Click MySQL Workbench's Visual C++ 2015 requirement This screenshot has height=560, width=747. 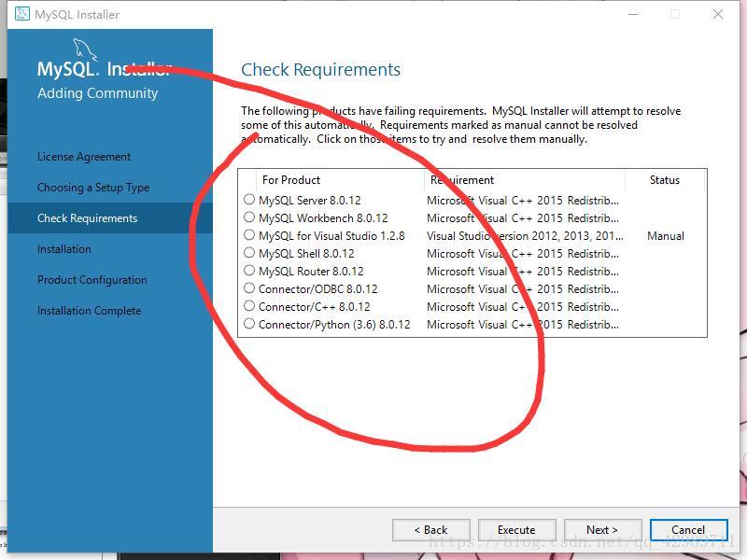point(523,218)
